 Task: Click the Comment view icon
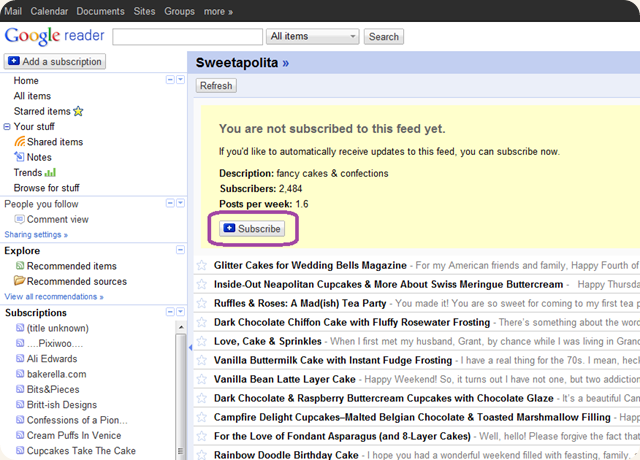click(x=19, y=219)
